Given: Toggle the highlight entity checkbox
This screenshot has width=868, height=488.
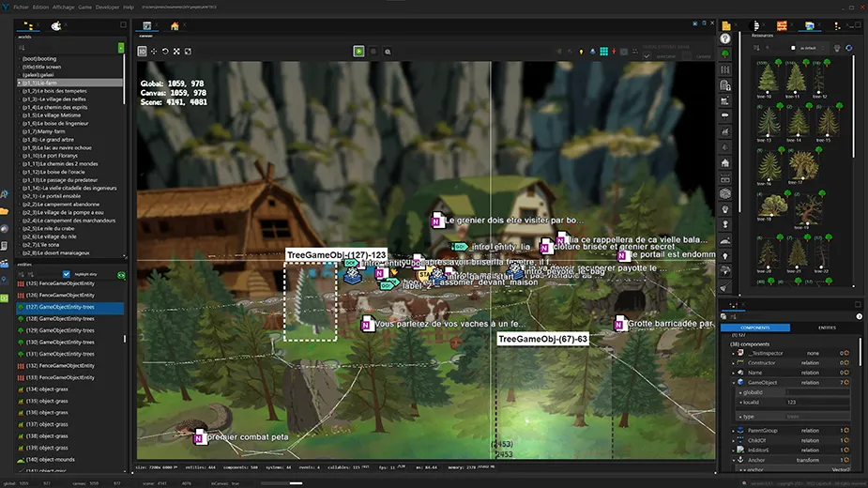Looking at the screenshot, I should pos(65,274).
